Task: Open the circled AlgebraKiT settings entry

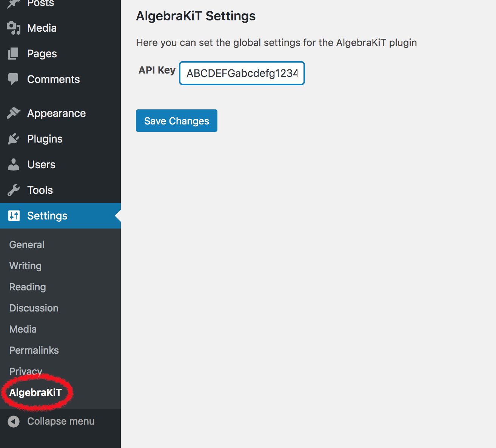Action: (x=36, y=393)
